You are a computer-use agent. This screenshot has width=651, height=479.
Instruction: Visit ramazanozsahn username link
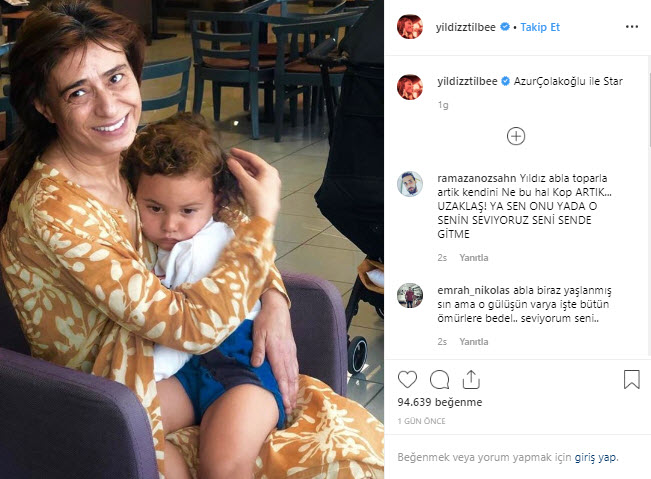[x=476, y=178]
